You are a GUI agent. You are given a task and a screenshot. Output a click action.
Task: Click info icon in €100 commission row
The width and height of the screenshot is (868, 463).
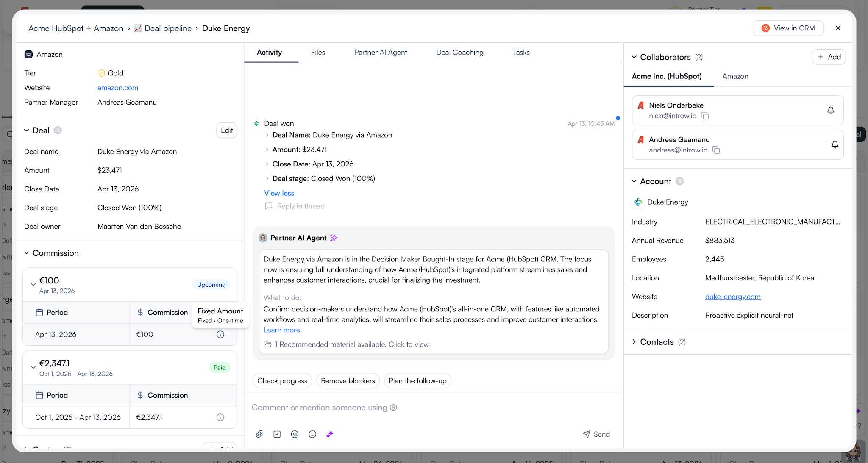[x=220, y=335]
